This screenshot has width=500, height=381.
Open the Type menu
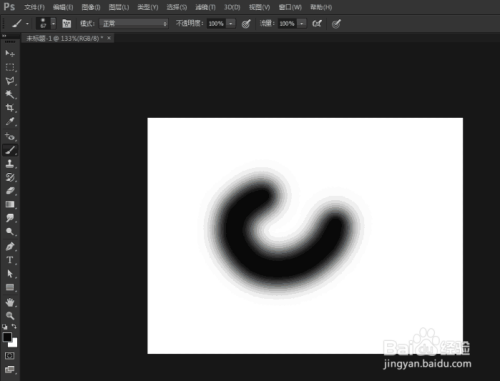tap(148, 7)
